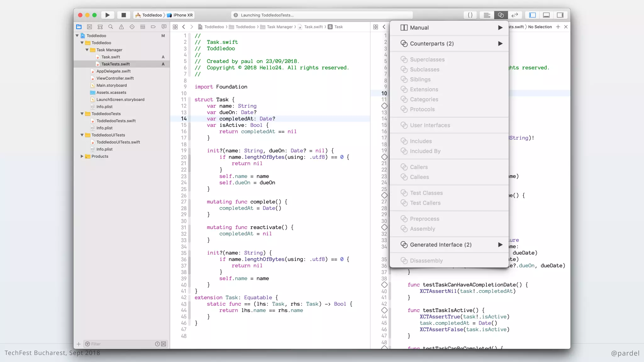Collapse the ToddledooUITests group
This screenshot has width=644, height=362.
click(82, 135)
